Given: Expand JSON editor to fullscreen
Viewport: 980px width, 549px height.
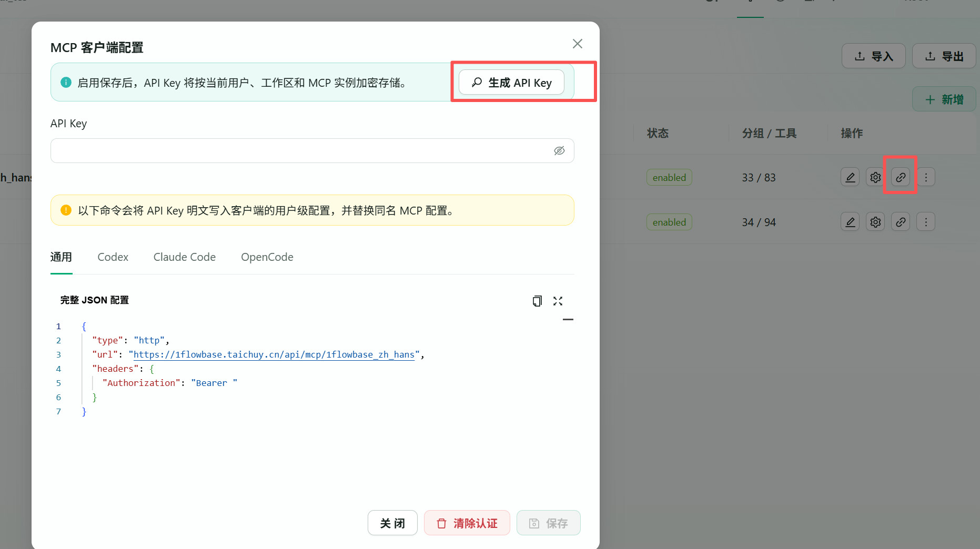Looking at the screenshot, I should 558,301.
